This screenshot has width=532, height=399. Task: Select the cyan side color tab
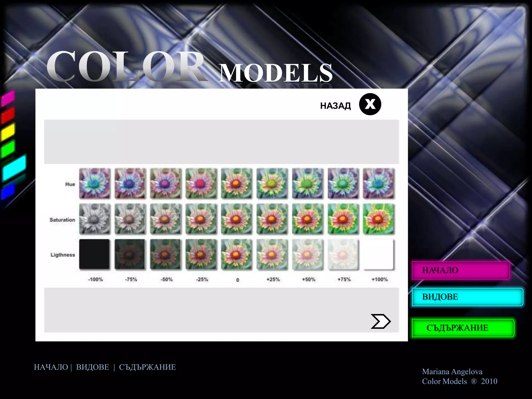[x=14, y=168]
